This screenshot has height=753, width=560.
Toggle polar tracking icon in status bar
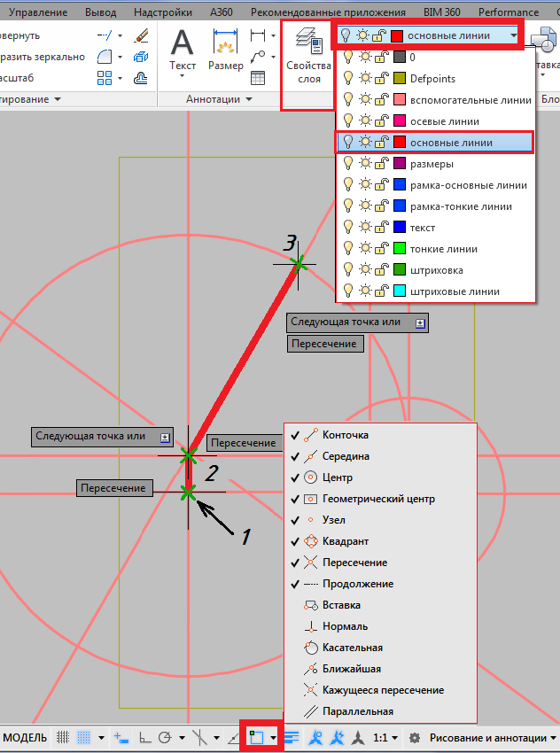[x=165, y=737]
